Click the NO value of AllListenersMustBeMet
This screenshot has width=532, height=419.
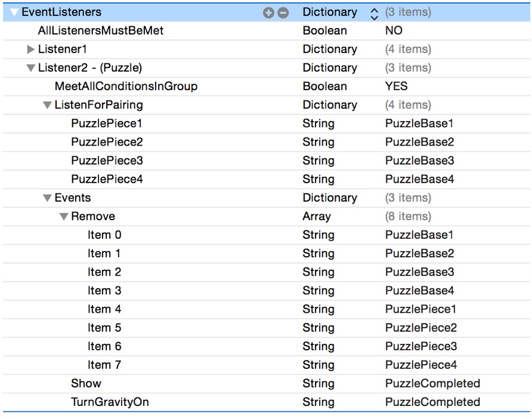click(394, 30)
